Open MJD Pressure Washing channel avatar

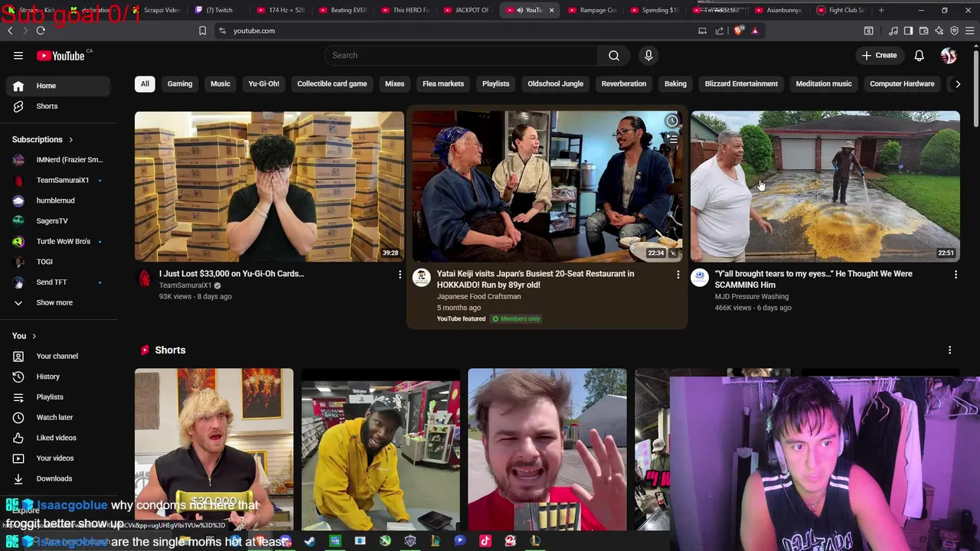pyautogui.click(x=699, y=277)
